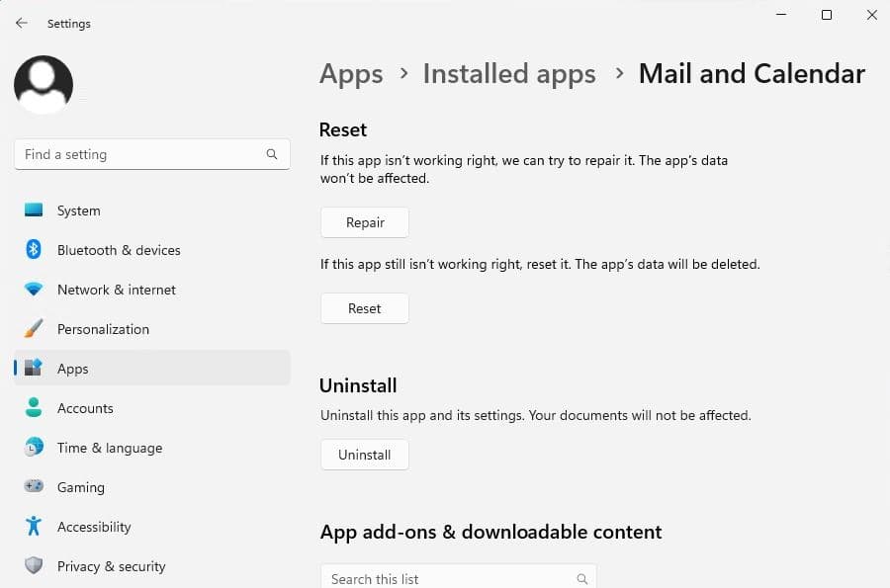The height and width of the screenshot is (588, 890).
Task: Select the Gaming controller icon
Action: coord(34,486)
